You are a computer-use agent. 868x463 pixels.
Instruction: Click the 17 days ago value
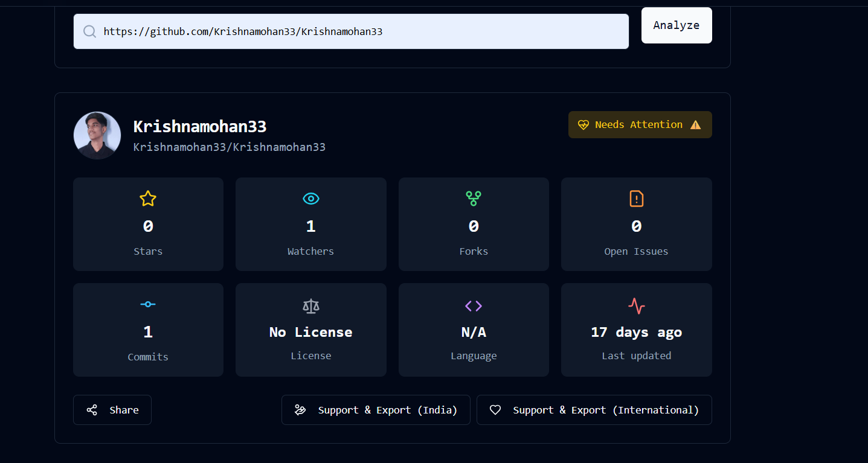637,333
